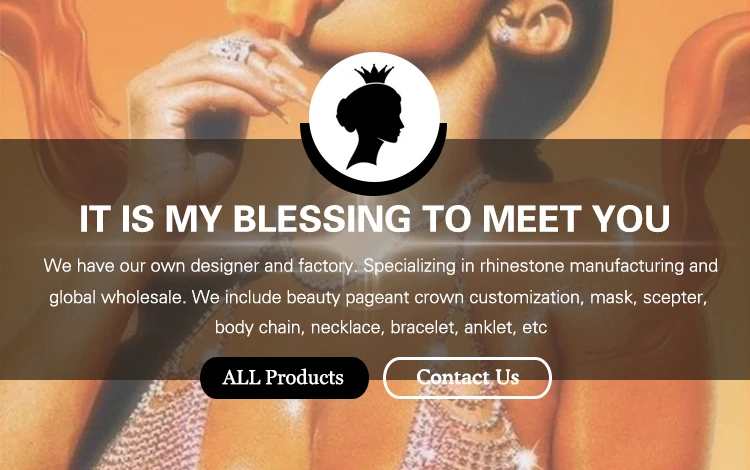The width and height of the screenshot is (750, 470).
Task: Click the phrase 'IT IS MY' in the headline
Action: pos(149,219)
